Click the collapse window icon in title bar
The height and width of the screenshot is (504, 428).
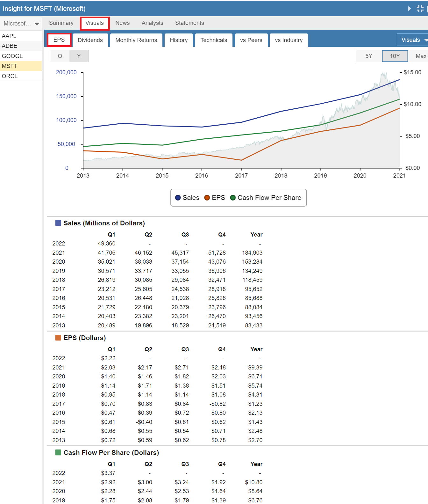(x=420, y=9)
